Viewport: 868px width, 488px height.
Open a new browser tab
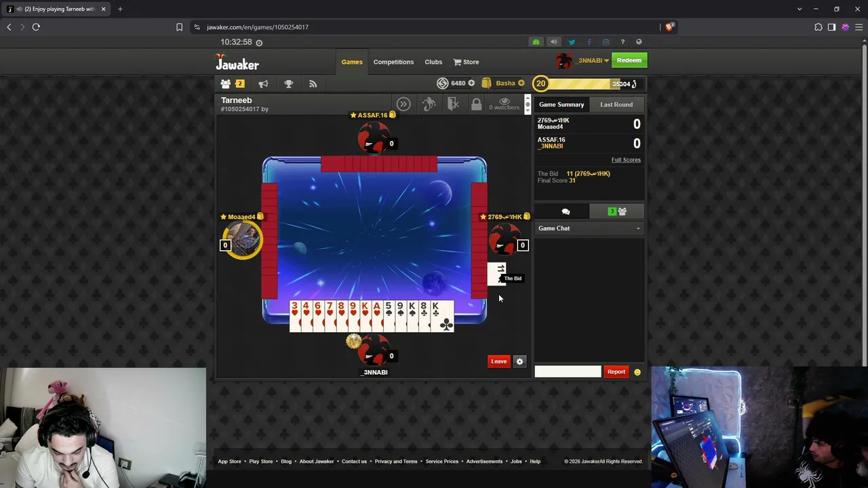pos(120,9)
